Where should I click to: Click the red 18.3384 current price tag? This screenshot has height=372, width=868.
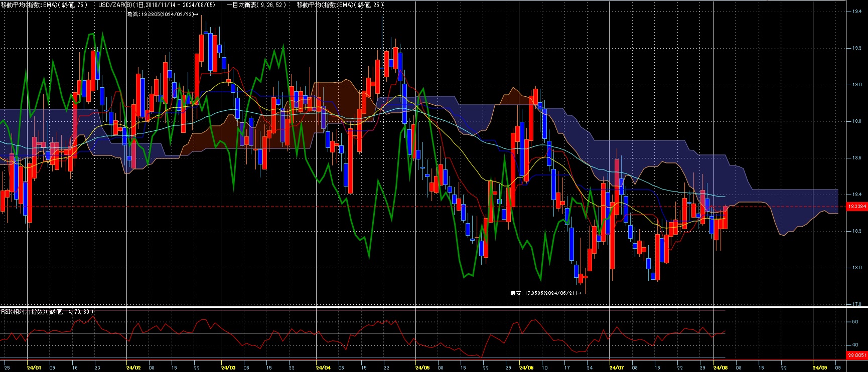tap(857, 207)
